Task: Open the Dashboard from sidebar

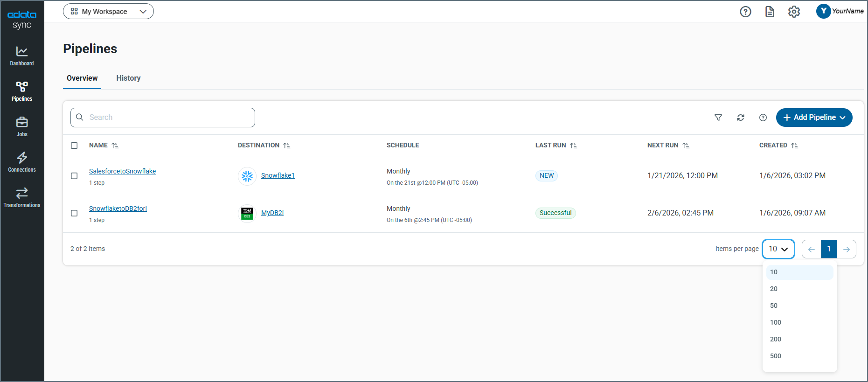Action: point(22,56)
